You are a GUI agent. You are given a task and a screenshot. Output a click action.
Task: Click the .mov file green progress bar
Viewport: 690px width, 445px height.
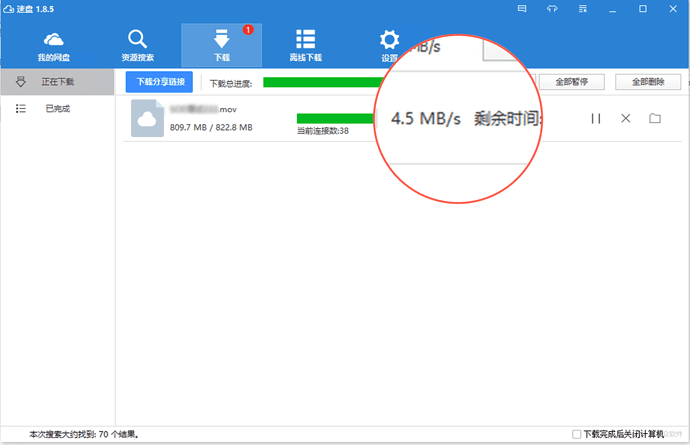pos(335,118)
